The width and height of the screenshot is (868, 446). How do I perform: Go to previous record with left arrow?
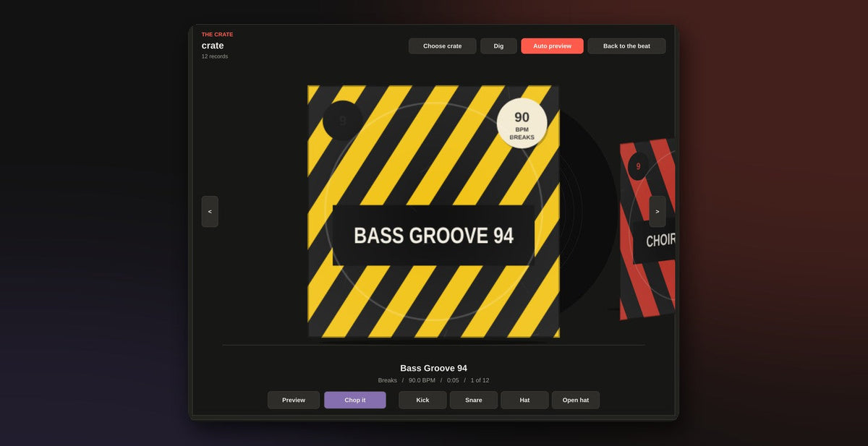tap(210, 212)
